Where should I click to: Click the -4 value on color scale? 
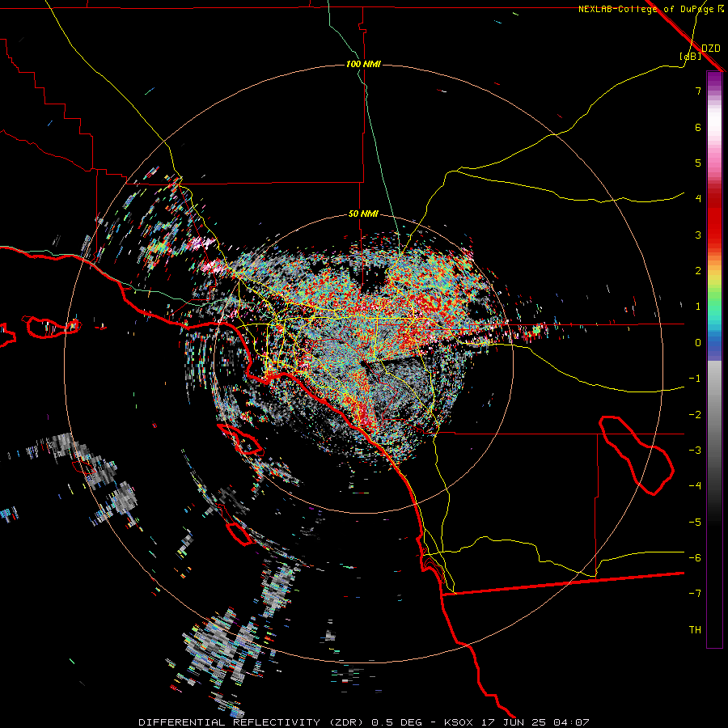click(695, 486)
